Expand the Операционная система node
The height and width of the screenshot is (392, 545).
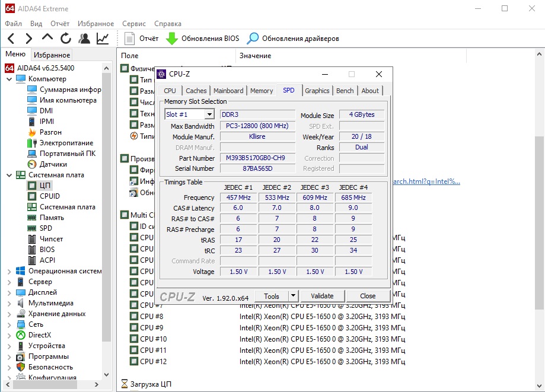click(9, 271)
